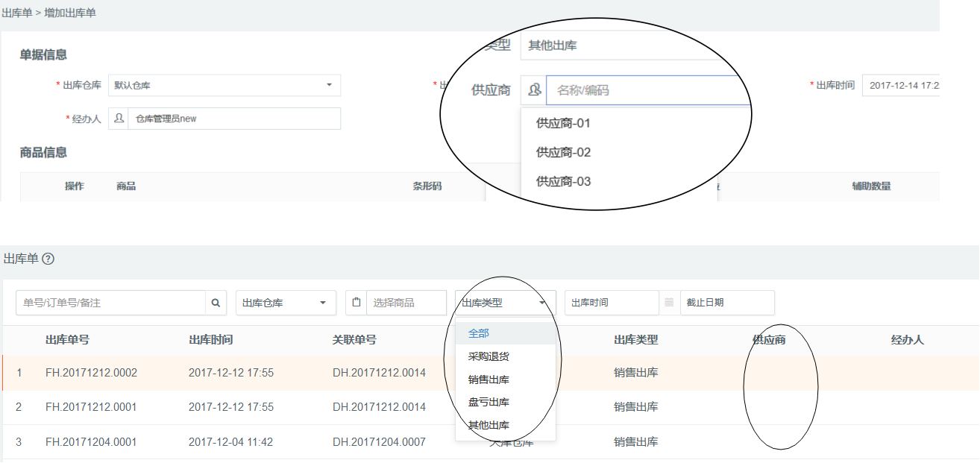
Task: Click the 辅助数量 column header
Action: pos(872,186)
